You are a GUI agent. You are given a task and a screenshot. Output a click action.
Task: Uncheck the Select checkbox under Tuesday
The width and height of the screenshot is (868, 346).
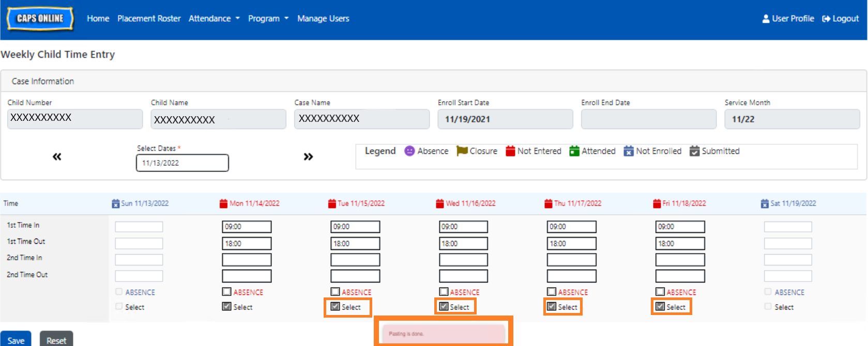335,307
